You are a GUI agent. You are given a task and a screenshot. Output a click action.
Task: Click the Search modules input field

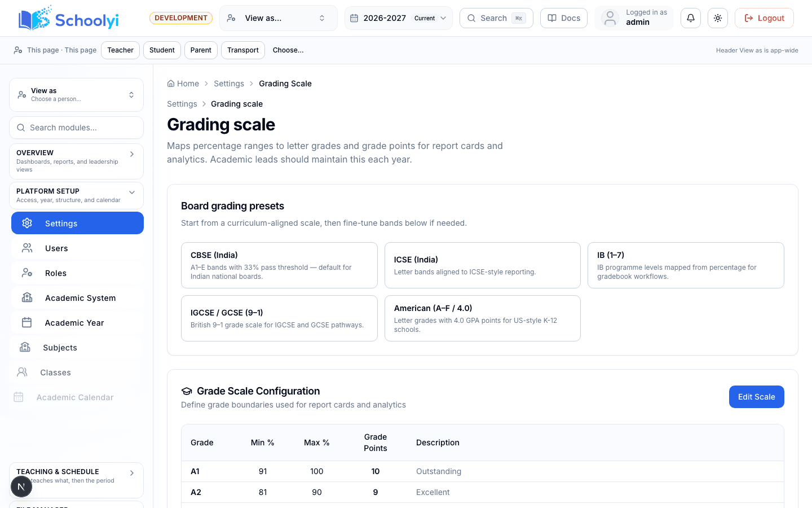click(77, 128)
